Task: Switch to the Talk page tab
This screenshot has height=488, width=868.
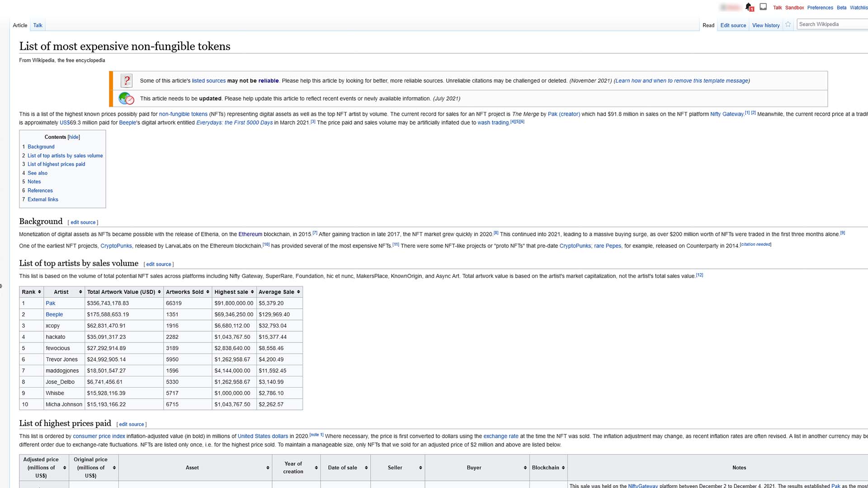Action: [38, 25]
